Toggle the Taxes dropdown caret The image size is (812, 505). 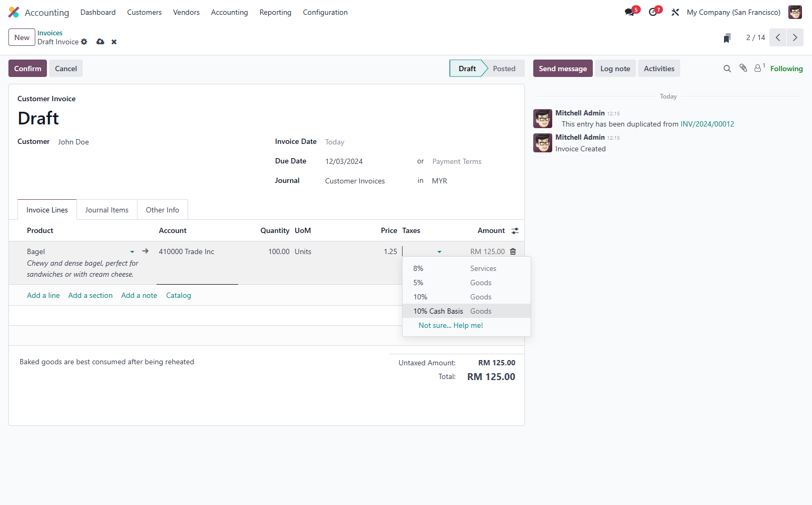pos(439,252)
